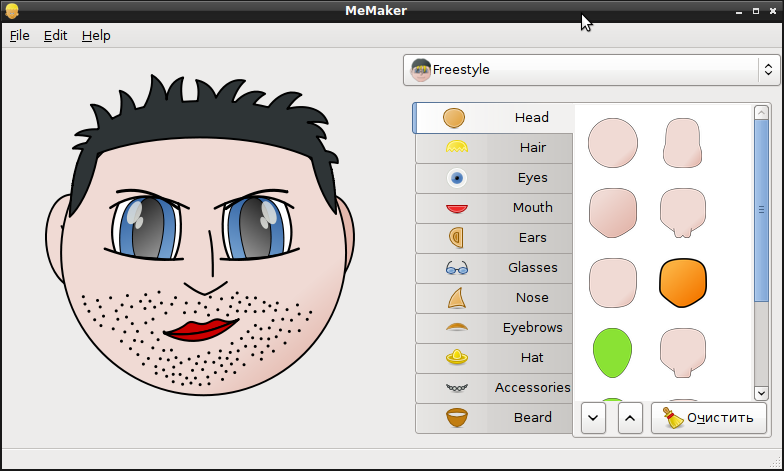This screenshot has width=784, height=471.
Task: Click the blue vertical scrollbar thumb
Action: coord(762,210)
